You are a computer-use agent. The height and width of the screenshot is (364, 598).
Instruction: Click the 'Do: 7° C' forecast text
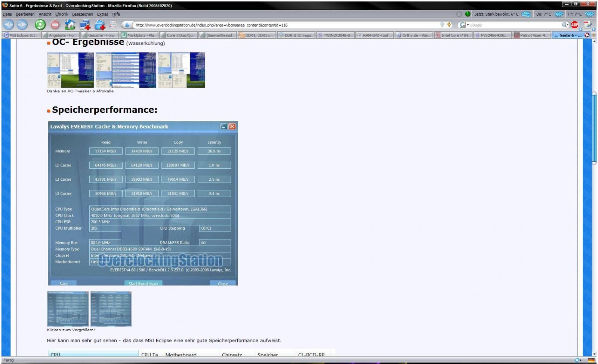click(x=543, y=14)
